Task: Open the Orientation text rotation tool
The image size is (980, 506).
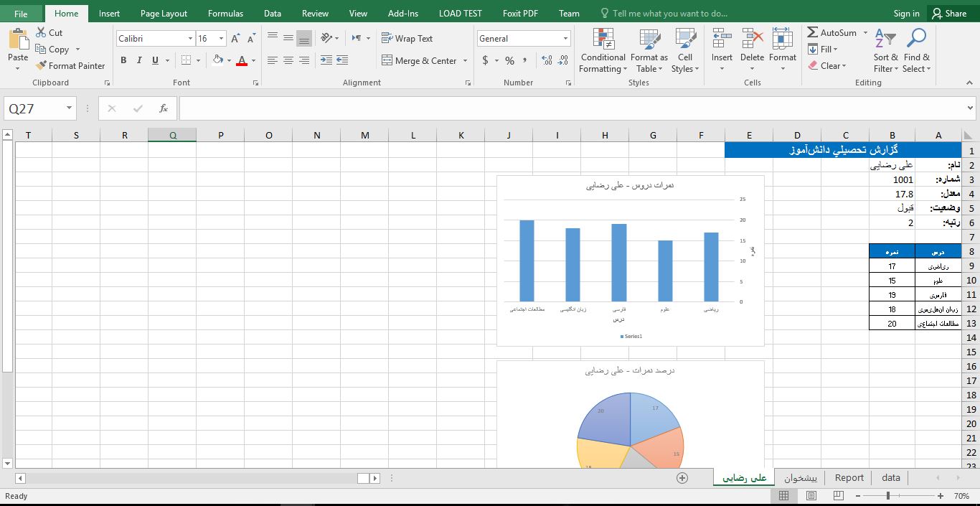Action: tap(327, 38)
